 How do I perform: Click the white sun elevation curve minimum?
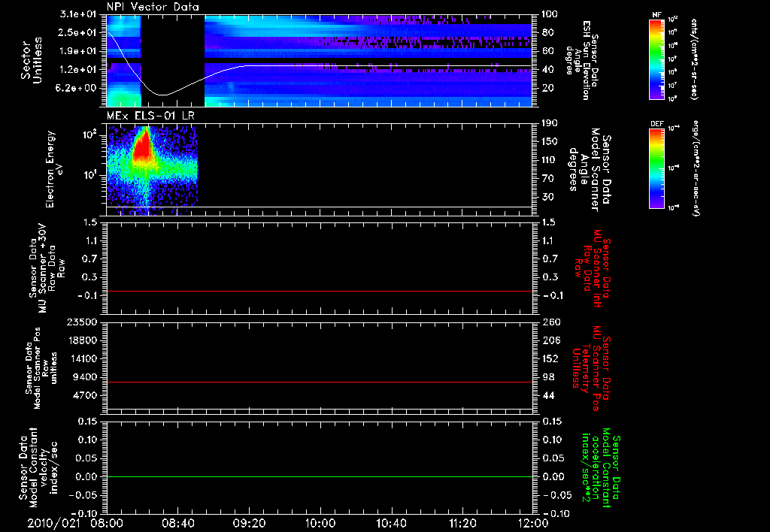click(163, 95)
